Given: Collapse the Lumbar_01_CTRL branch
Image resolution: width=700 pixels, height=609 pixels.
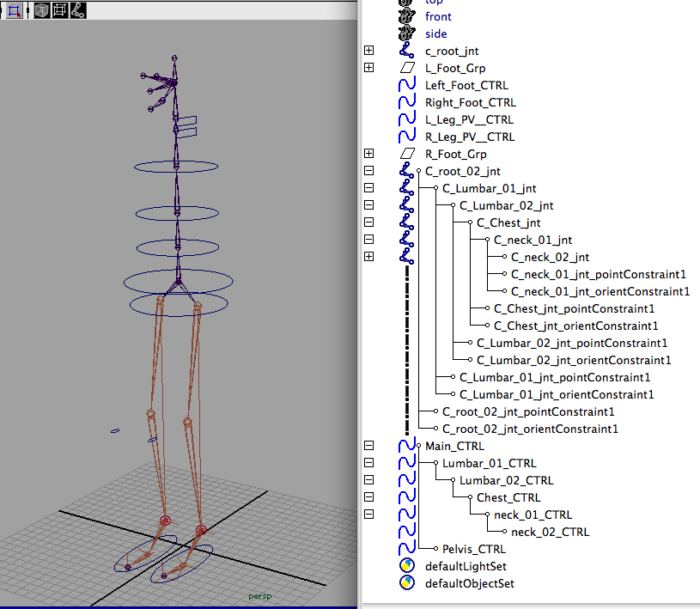Looking at the screenshot, I should [x=368, y=463].
